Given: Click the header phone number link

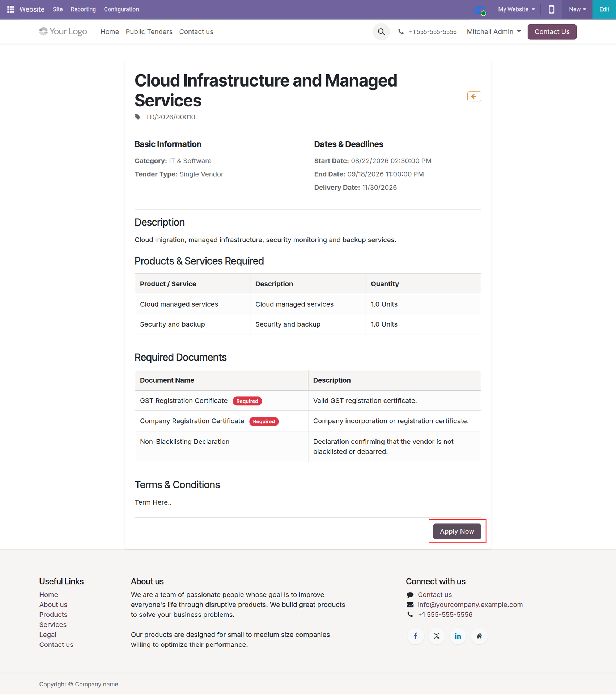Looking at the screenshot, I should 433,32.
